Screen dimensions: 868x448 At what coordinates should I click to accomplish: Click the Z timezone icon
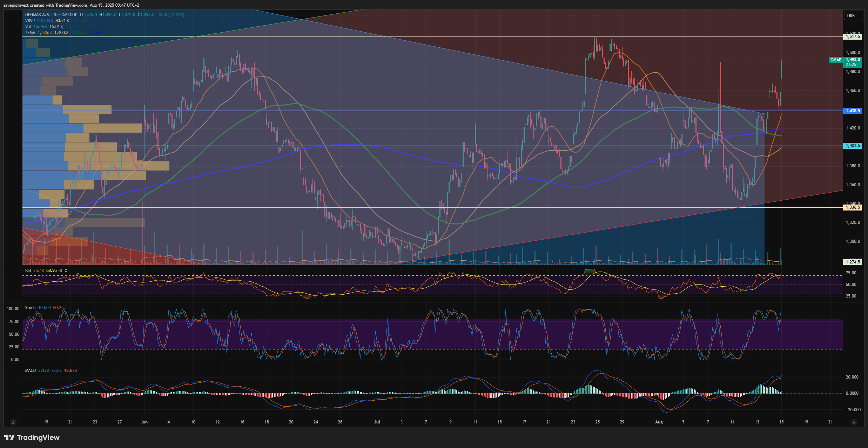click(13, 422)
